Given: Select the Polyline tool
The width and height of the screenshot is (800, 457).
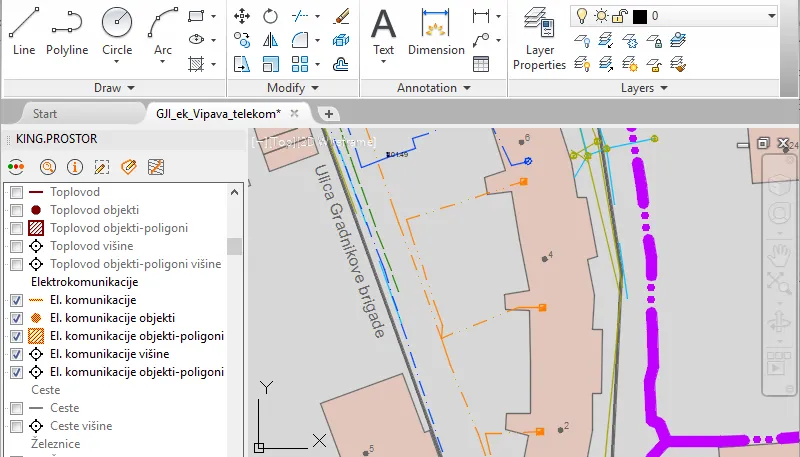Looking at the screenshot, I should pyautogui.click(x=67, y=28).
